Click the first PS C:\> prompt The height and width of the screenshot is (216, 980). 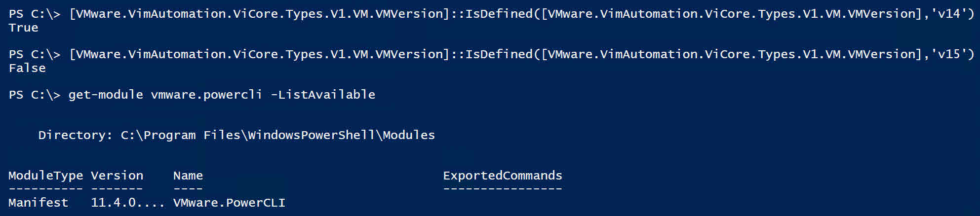[x=35, y=13]
